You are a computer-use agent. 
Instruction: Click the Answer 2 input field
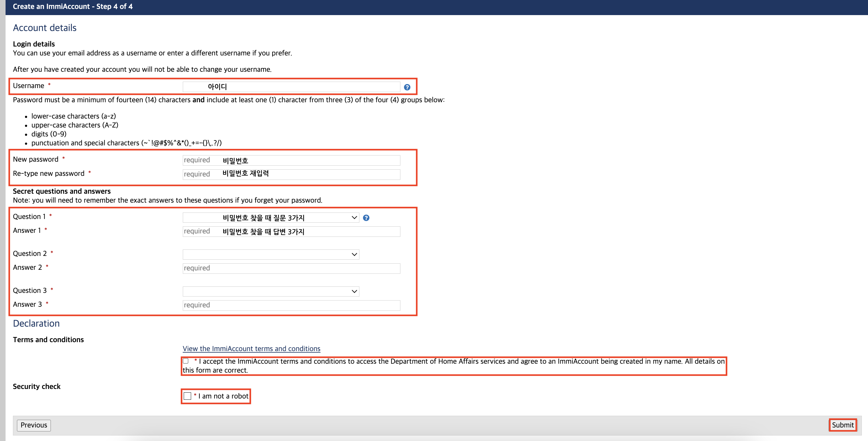point(291,268)
